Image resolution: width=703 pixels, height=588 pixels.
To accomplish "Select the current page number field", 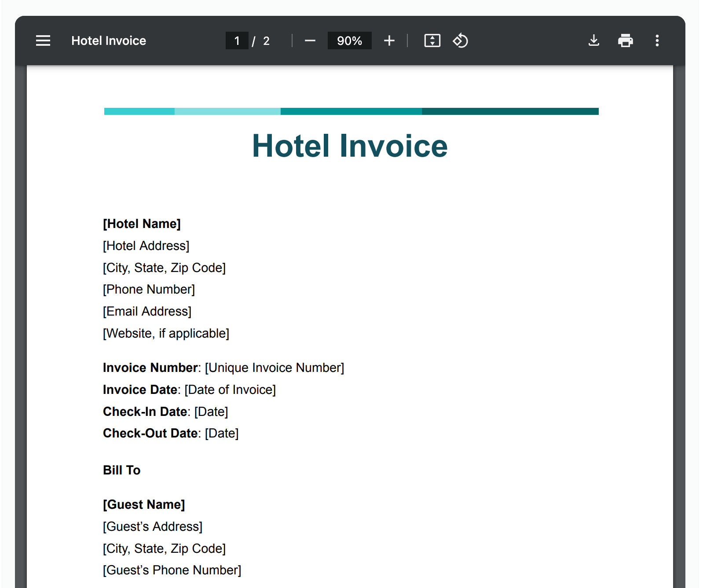I will coord(237,41).
